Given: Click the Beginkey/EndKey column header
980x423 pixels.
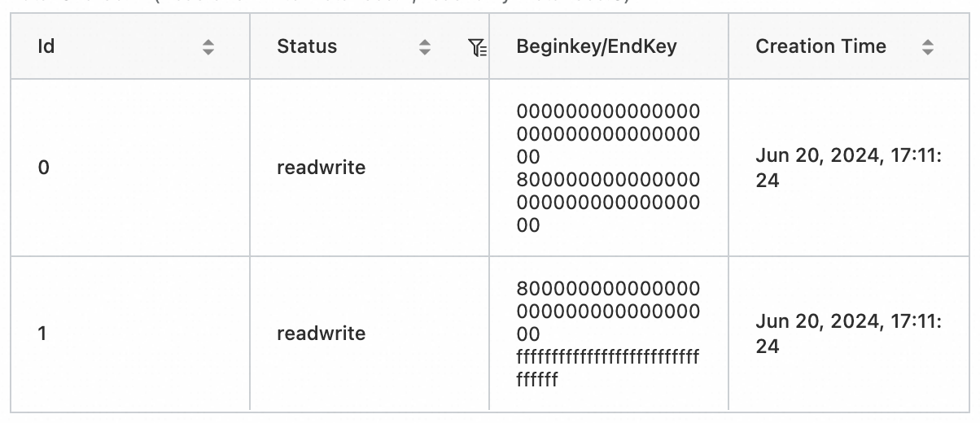Looking at the screenshot, I should (596, 46).
